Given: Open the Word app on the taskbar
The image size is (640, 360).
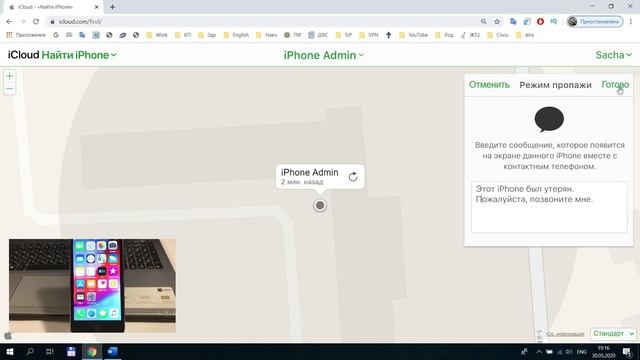Looking at the screenshot, I should pos(113,351).
